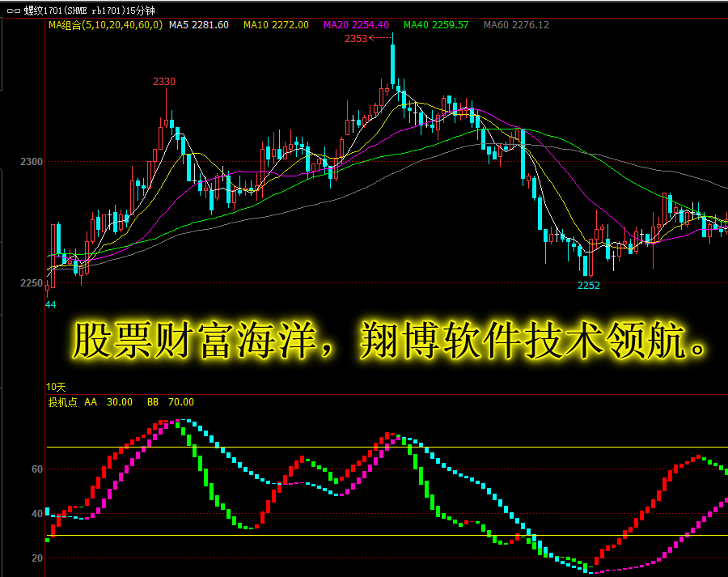Click the MA60 2276.12 value
The width and height of the screenshot is (728, 577).
516,25
